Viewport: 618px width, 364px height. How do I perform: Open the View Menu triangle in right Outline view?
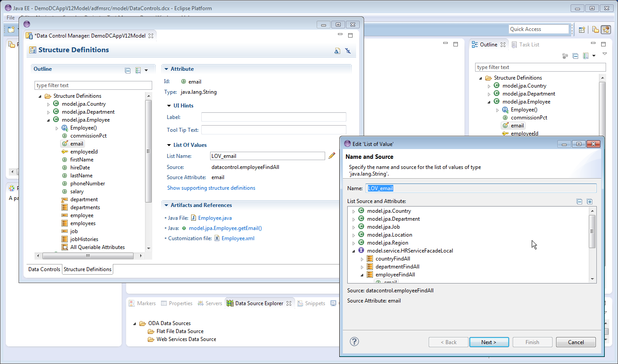(604, 54)
